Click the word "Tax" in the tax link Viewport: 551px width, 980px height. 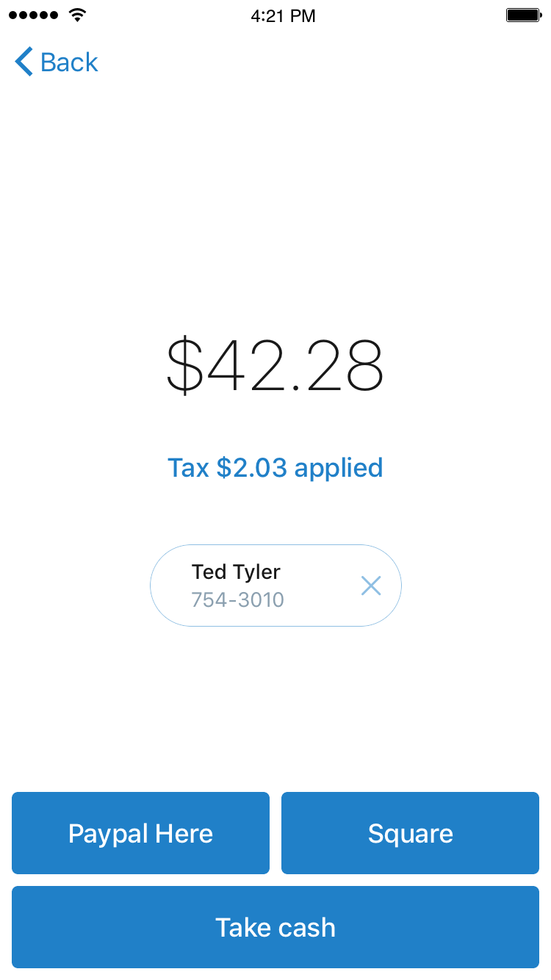[x=189, y=467]
